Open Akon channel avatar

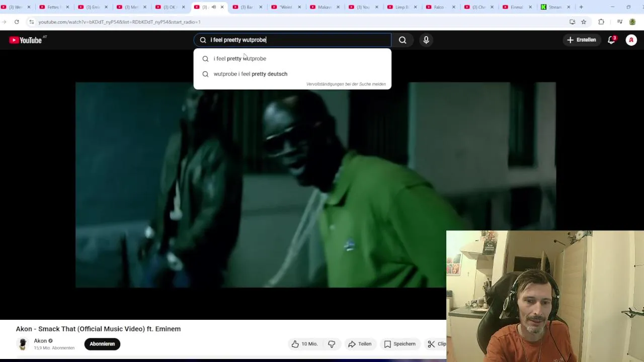click(23, 344)
